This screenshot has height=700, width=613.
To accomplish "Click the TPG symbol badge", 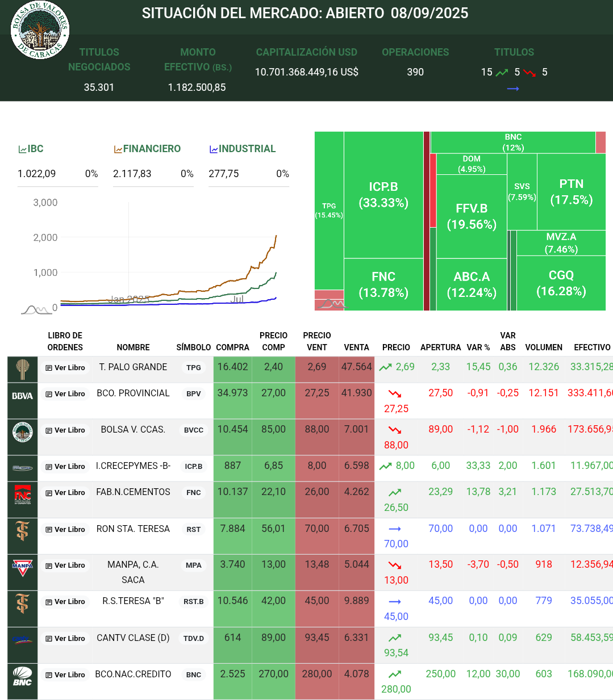I will 194,368.
